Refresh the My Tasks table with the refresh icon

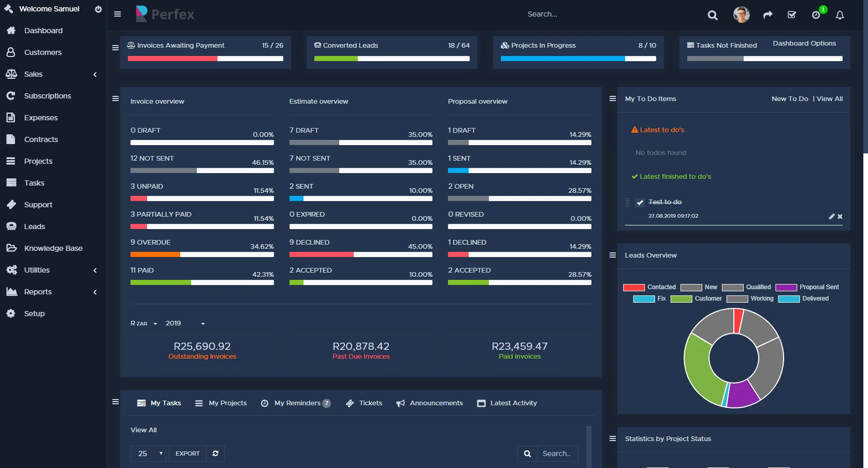coord(215,453)
